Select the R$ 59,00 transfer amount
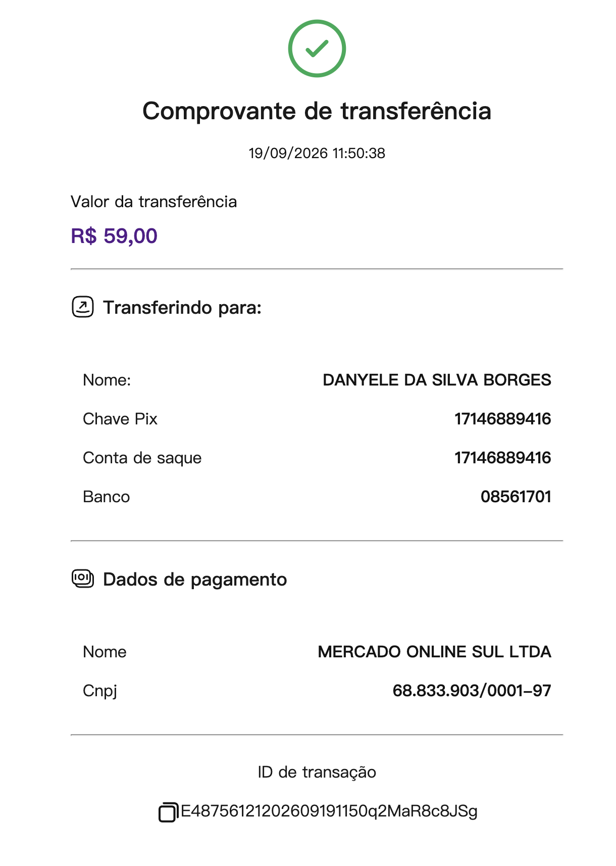This screenshot has height=866, width=616. (114, 236)
